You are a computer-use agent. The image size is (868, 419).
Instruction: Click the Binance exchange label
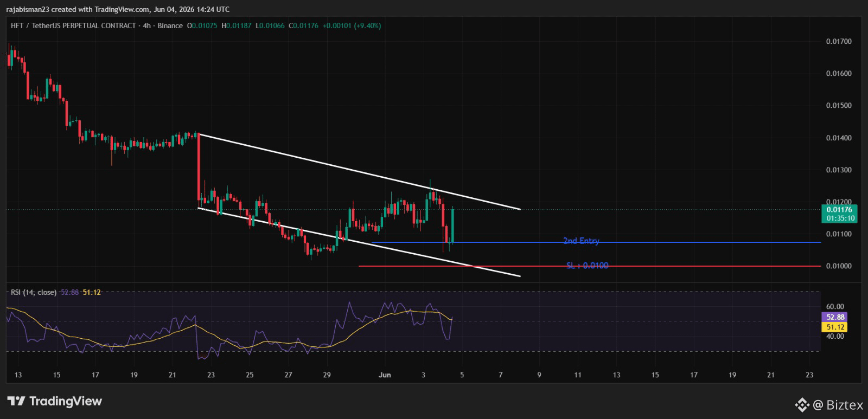170,25
